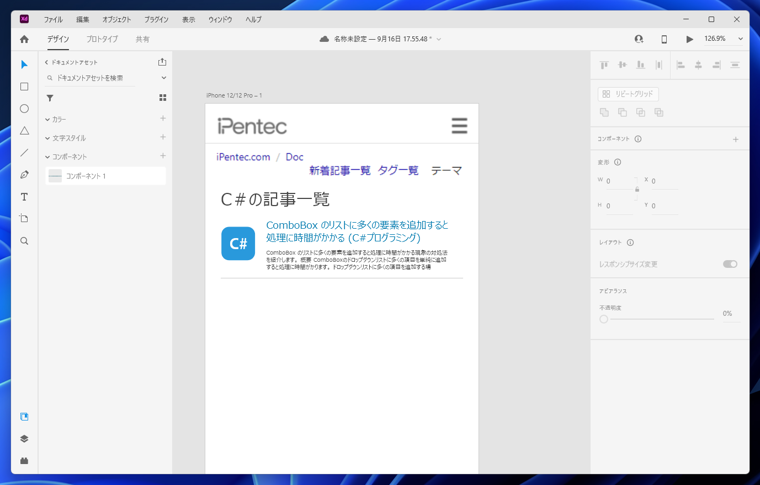Open the プラグイン menu
Image resolution: width=760 pixels, height=485 pixels.
(156, 19)
